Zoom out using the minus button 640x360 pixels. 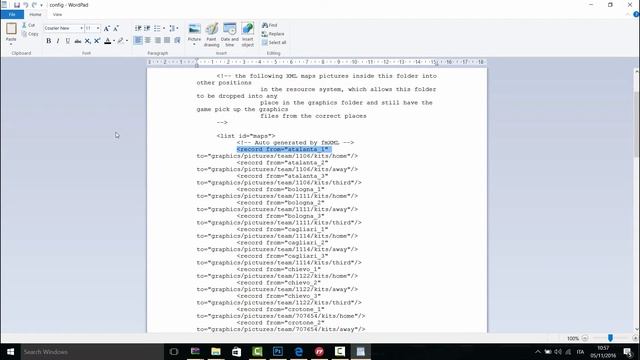584,338
